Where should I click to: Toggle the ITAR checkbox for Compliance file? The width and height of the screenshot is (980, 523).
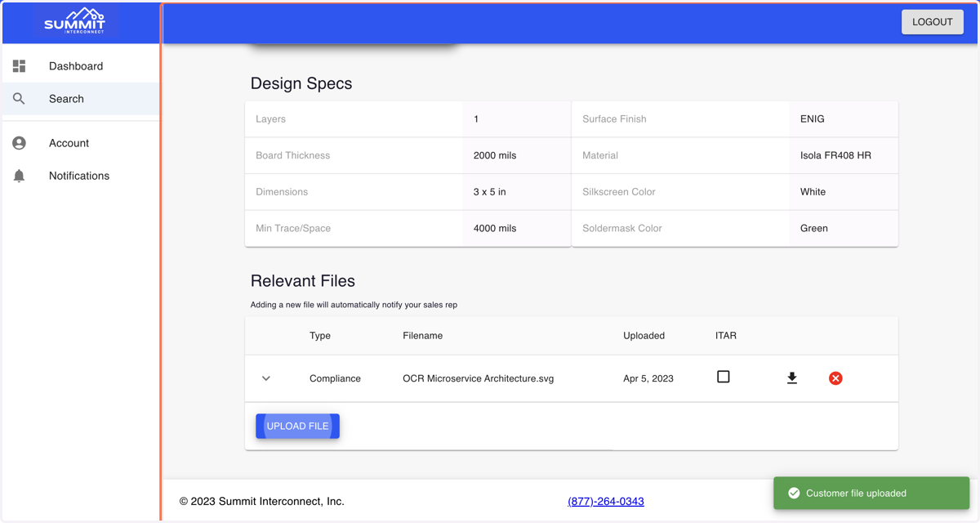pyautogui.click(x=724, y=377)
